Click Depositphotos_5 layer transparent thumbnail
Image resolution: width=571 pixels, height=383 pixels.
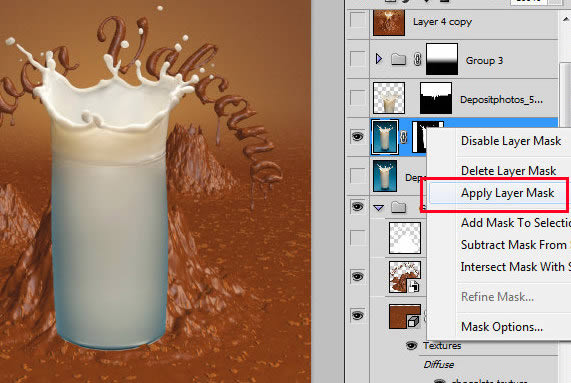point(389,98)
